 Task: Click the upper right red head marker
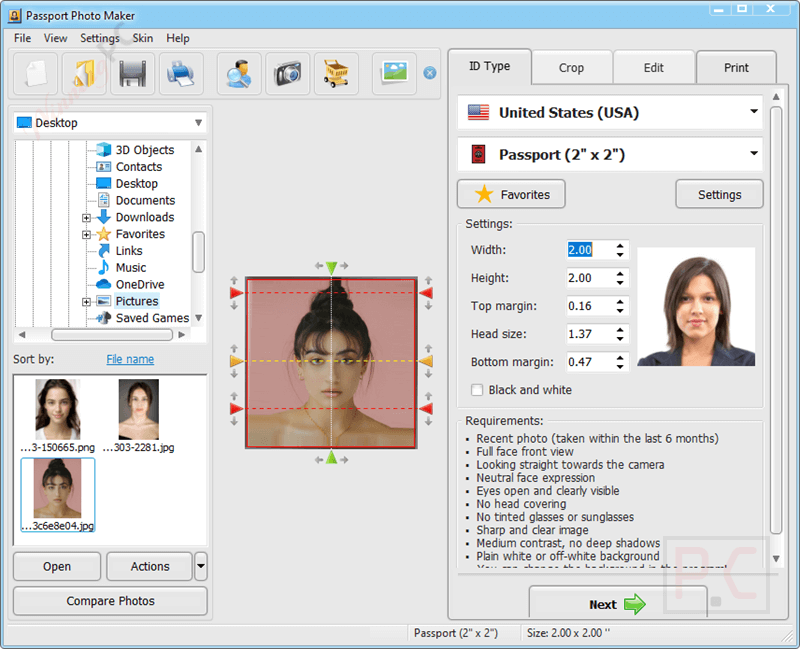point(426,293)
